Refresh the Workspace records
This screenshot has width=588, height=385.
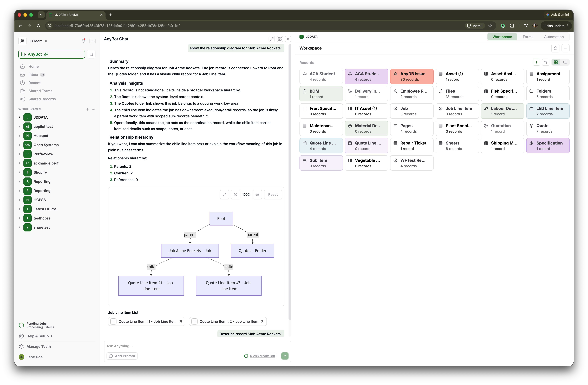click(555, 48)
